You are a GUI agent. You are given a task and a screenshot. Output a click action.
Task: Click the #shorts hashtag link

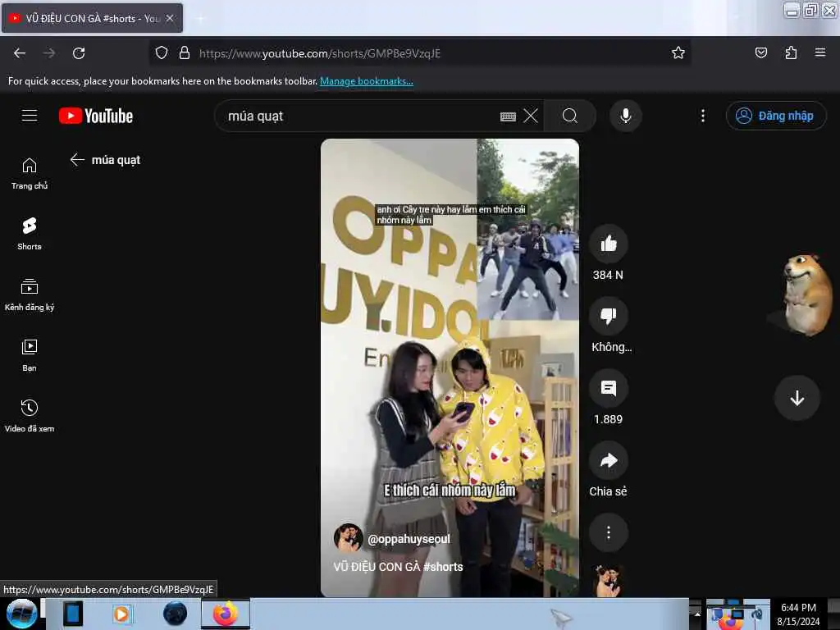[442, 567]
